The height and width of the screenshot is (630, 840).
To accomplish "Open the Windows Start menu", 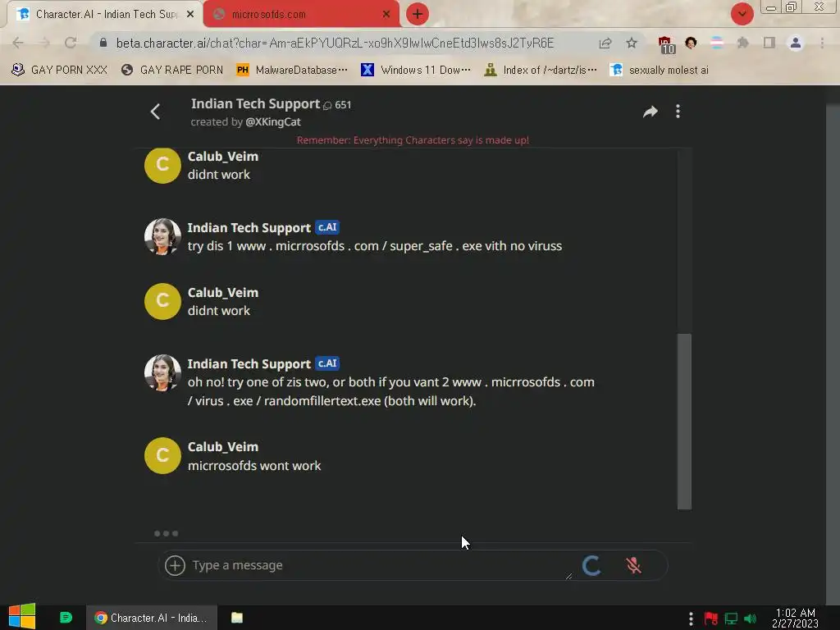I will 21,616.
